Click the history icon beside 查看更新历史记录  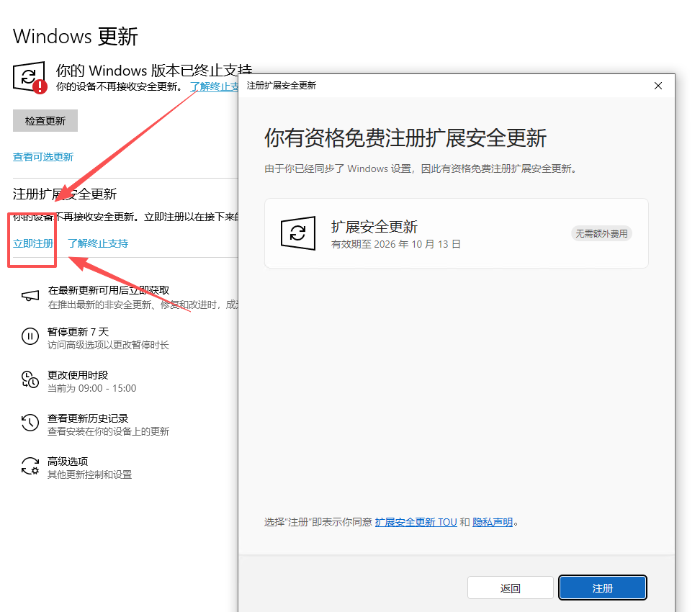(30, 423)
